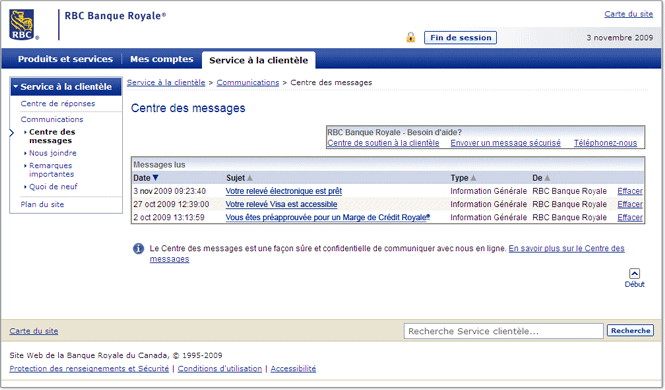The height and width of the screenshot is (390, 665).
Task: Open Protection des renseignements et Sécurité link
Action: (89, 369)
